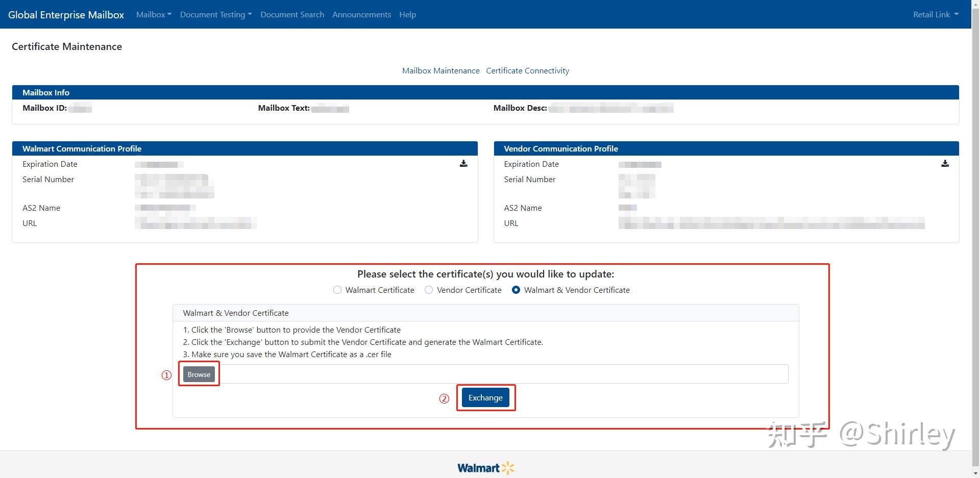This screenshot has height=478, width=980.
Task: Click the Global Enterprise Mailbox brand link
Action: [66, 14]
